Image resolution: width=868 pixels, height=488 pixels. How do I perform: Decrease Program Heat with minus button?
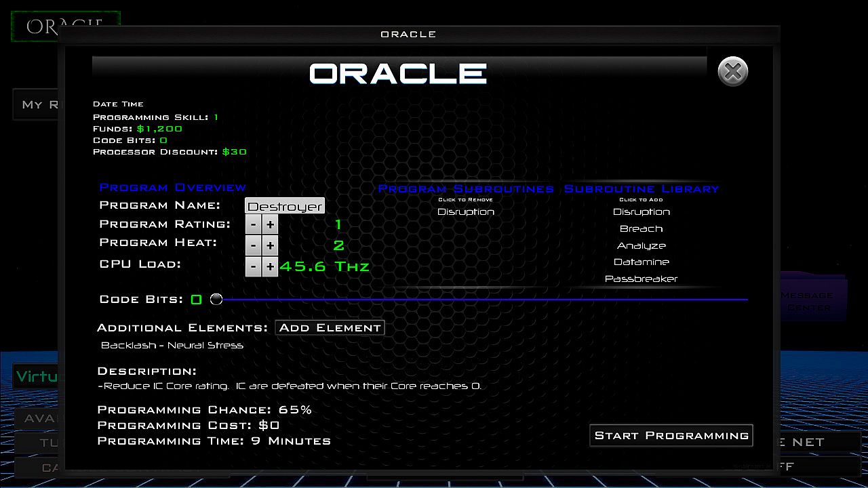click(253, 245)
